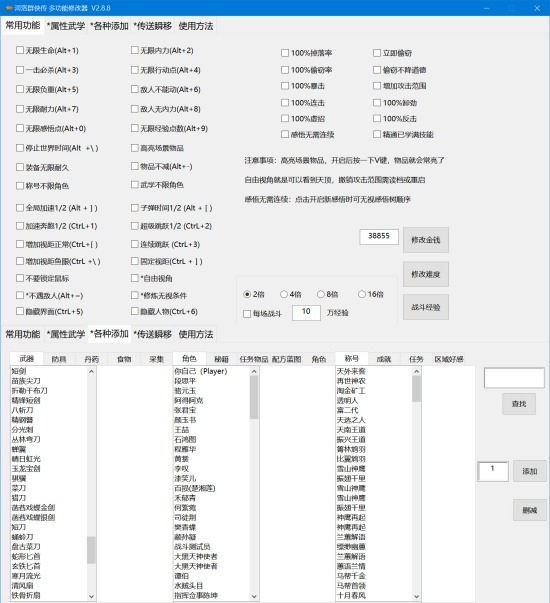Click the empty search box above 查找
550x603 pixels.
pyautogui.click(x=514, y=378)
